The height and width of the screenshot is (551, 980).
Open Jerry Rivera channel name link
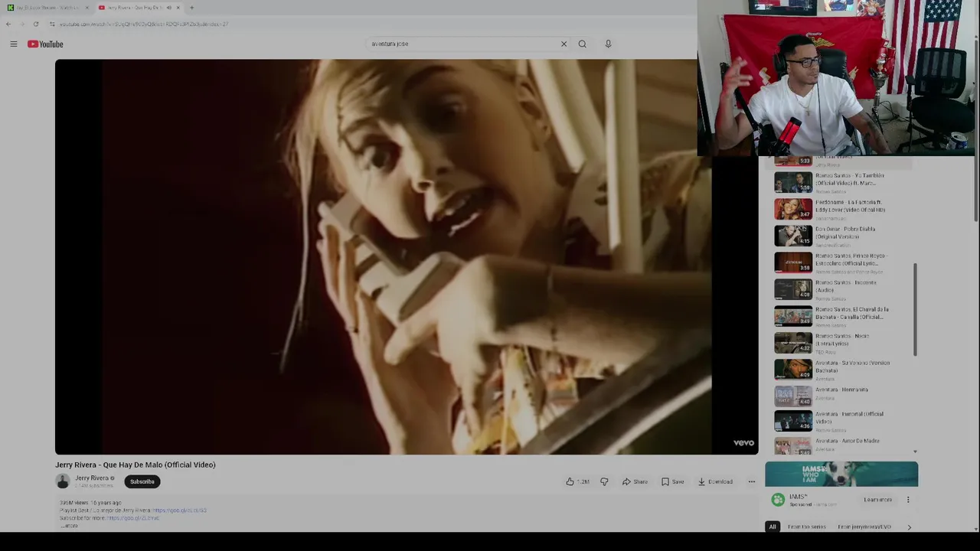91,478
